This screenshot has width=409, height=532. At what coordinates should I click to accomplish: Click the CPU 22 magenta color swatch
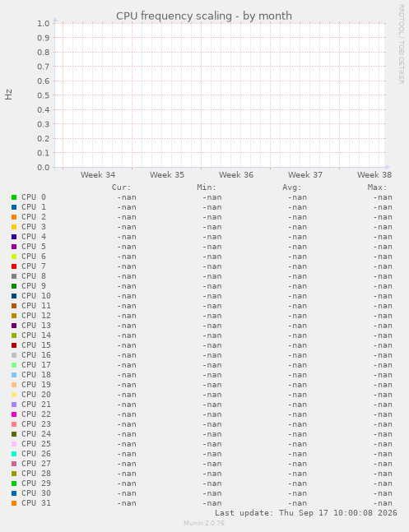click(x=14, y=414)
